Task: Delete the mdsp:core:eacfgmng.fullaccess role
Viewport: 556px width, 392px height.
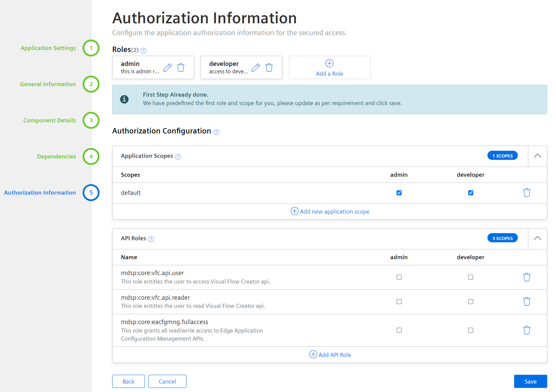Action: (527, 330)
